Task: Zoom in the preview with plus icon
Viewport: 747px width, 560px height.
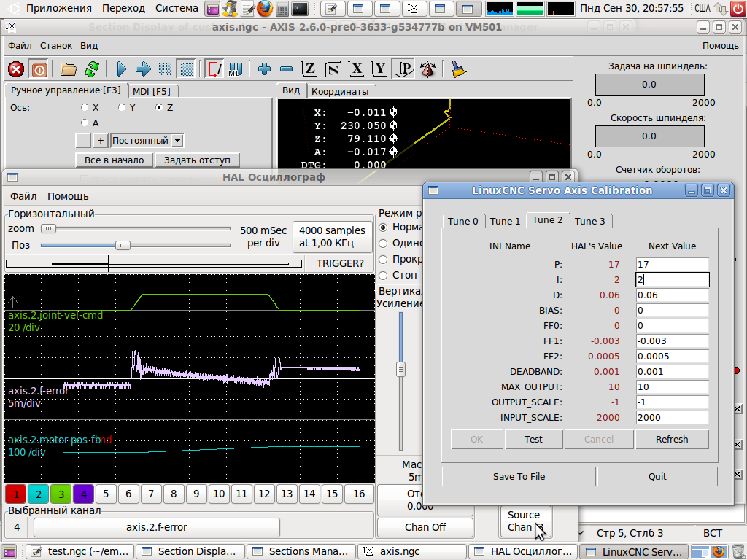Action: coord(264,69)
